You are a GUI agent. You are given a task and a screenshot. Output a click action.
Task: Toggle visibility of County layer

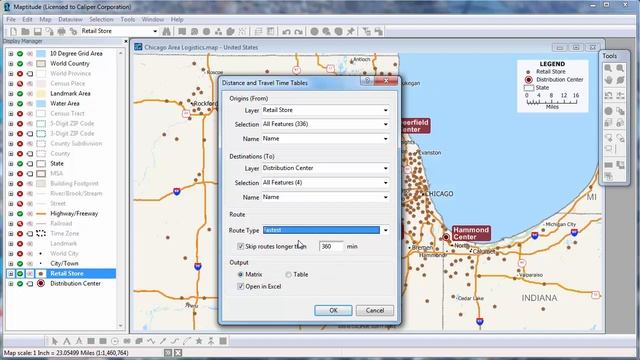click(x=20, y=153)
